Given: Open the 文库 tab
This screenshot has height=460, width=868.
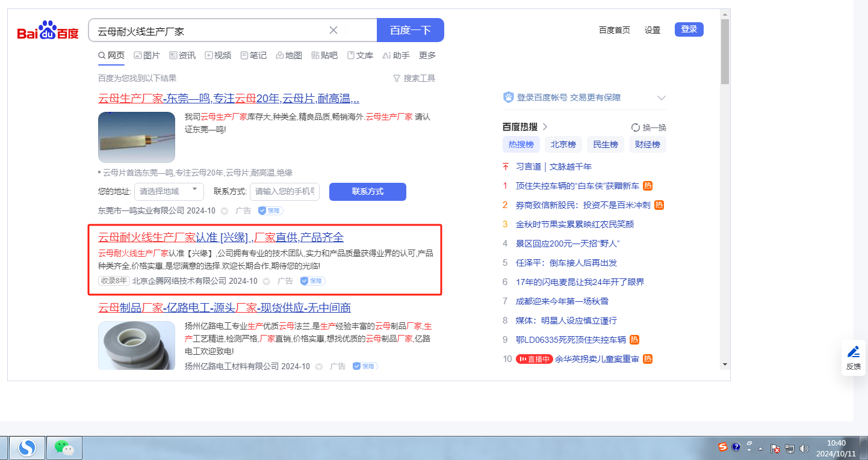Looking at the screenshot, I should click(360, 55).
